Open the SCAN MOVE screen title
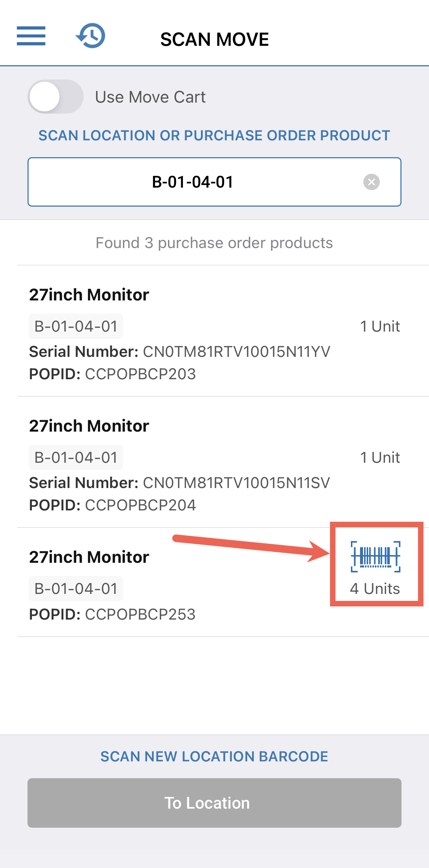The image size is (429, 868). [x=214, y=39]
